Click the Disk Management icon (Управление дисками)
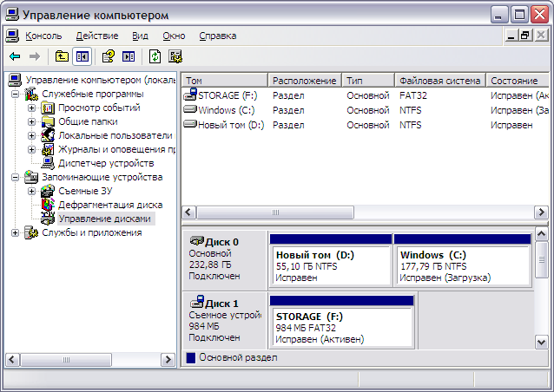The width and height of the screenshot is (554, 392). coord(48,219)
